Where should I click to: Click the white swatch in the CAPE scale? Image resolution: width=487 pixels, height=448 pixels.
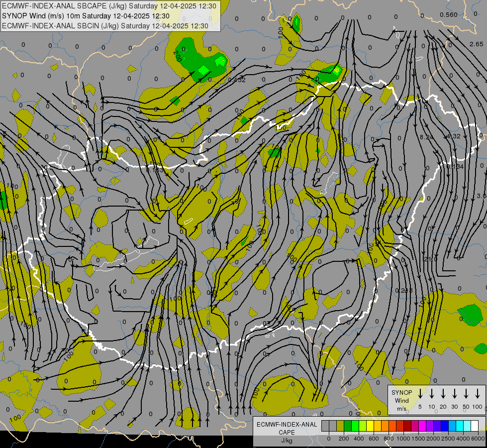click(x=474, y=426)
